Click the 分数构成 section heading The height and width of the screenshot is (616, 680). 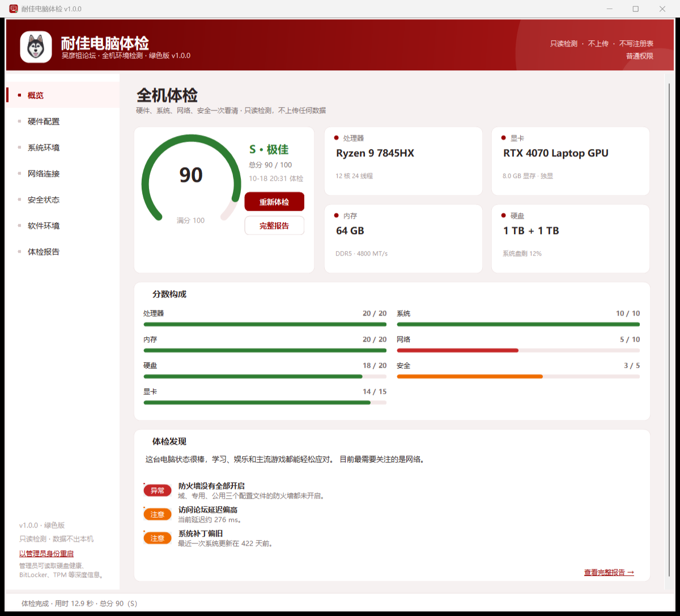[x=169, y=294]
